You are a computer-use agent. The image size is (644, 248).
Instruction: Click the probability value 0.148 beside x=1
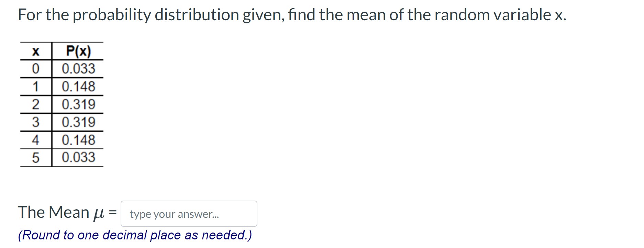78,87
